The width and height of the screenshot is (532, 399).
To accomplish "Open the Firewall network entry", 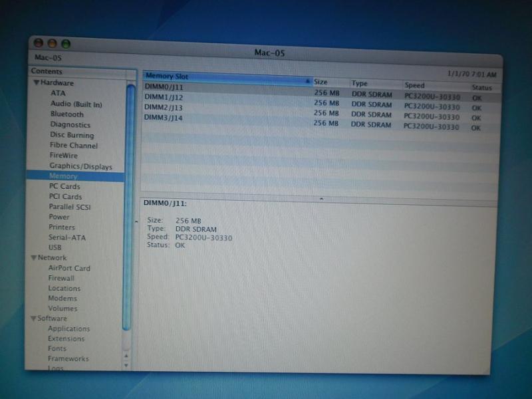I will click(x=61, y=278).
